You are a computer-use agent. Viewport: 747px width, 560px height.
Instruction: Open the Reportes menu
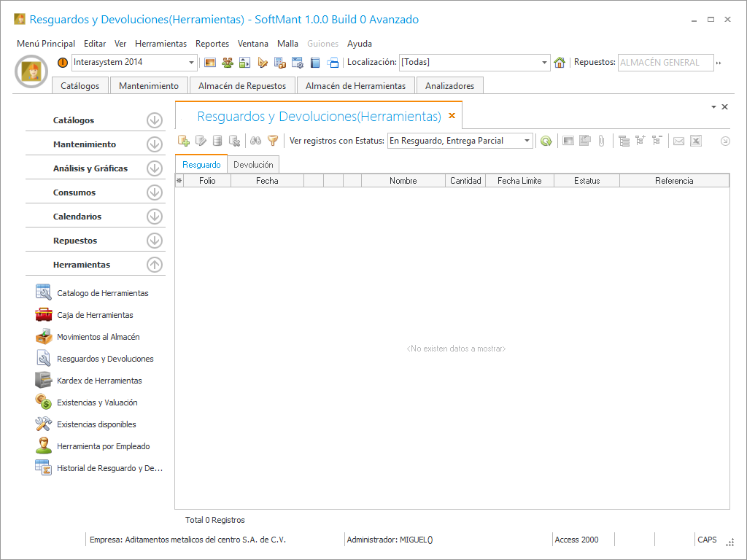[x=212, y=44]
